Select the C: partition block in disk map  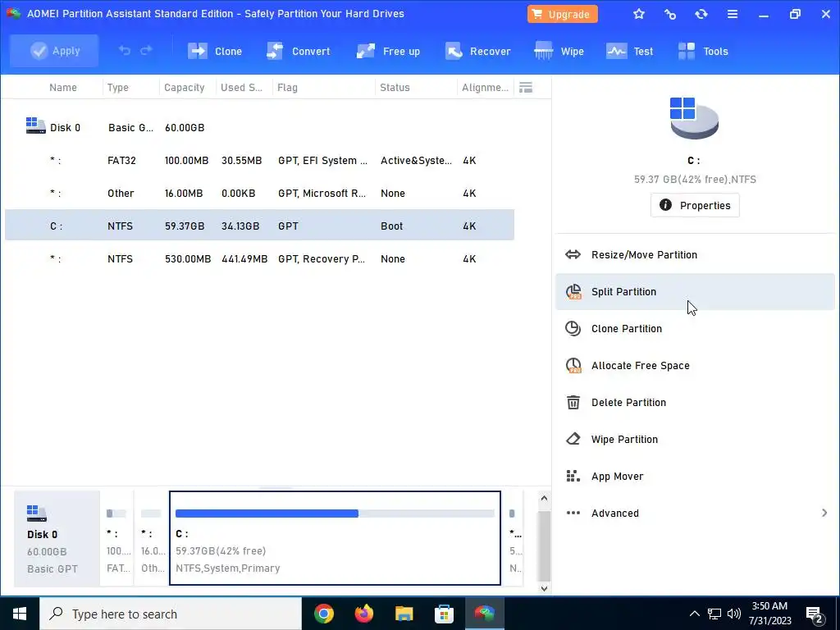(336, 538)
